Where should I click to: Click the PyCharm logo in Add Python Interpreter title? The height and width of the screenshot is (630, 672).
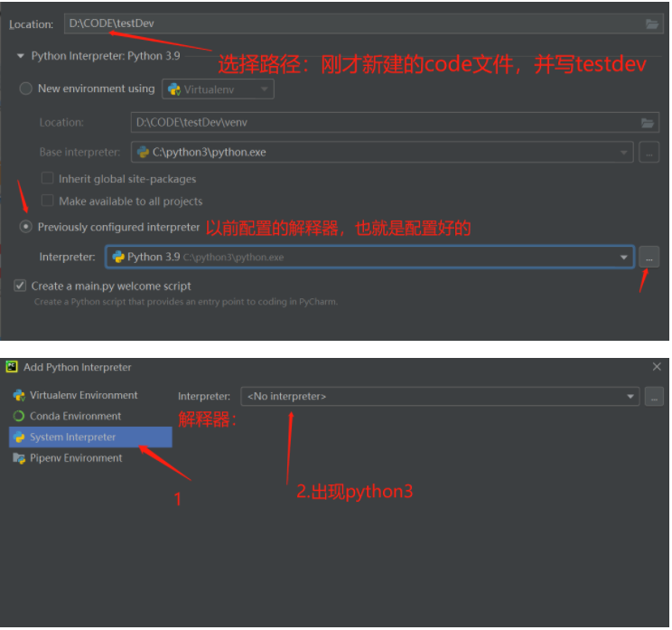[12, 367]
